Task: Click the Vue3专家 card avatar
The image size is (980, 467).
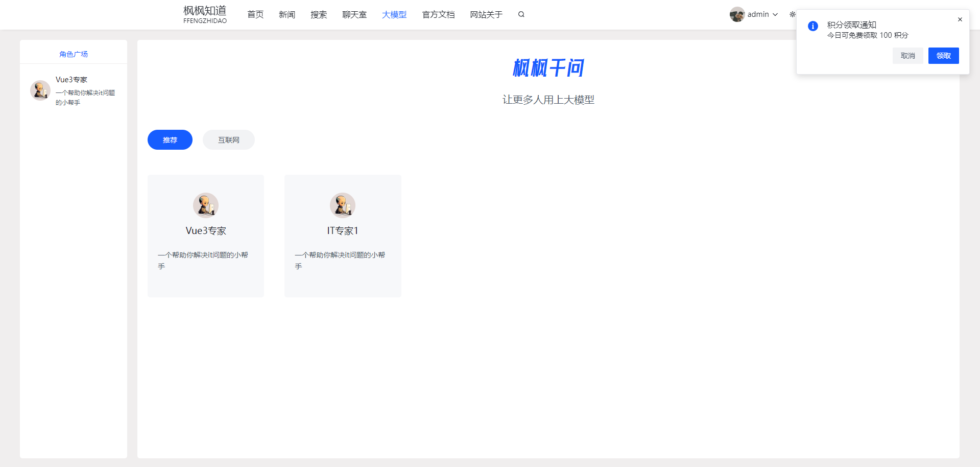Action: (206, 205)
